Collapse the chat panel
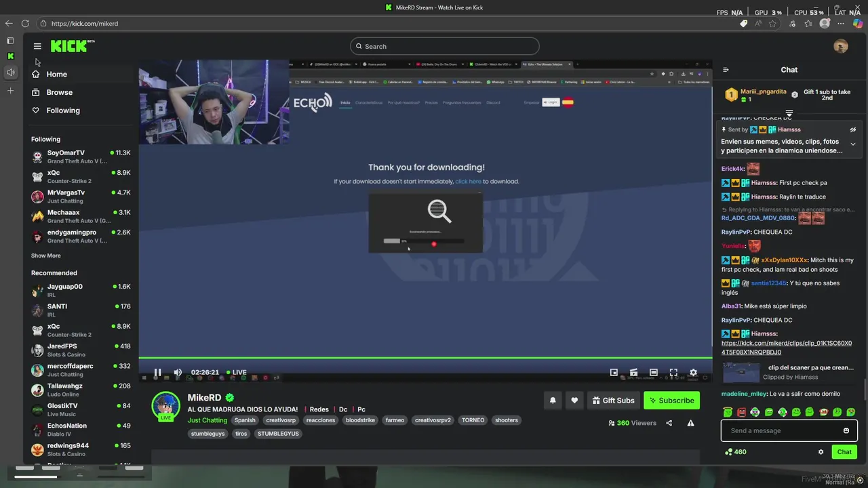This screenshot has height=488, width=868. click(726, 70)
